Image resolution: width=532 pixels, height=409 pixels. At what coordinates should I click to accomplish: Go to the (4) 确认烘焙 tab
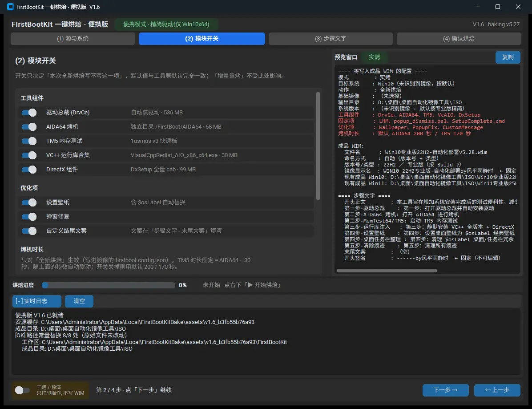click(459, 39)
